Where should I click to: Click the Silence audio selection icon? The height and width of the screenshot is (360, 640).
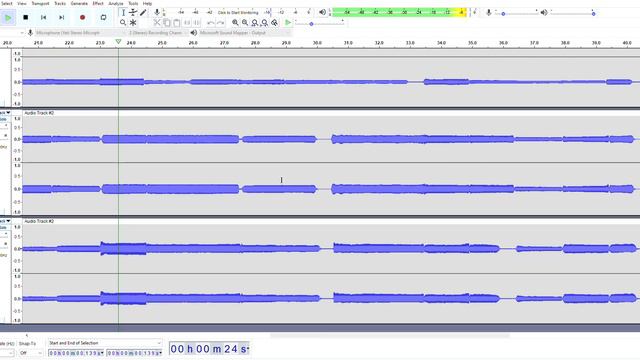pyautogui.click(x=197, y=22)
